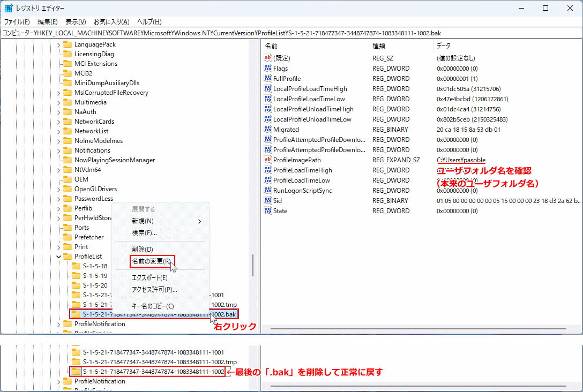
Task: Click the icon next to the Sid value
Action: coord(268,201)
